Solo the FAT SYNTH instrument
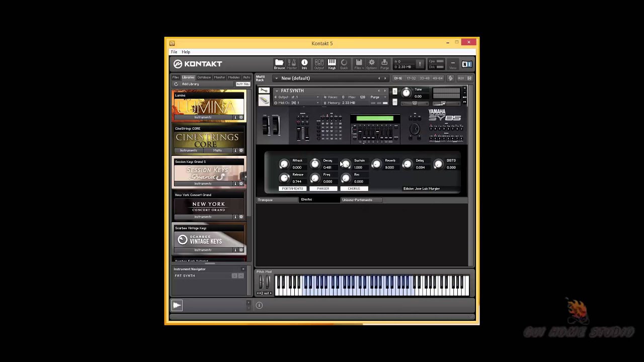This screenshot has height=362, width=644. pyautogui.click(x=395, y=90)
